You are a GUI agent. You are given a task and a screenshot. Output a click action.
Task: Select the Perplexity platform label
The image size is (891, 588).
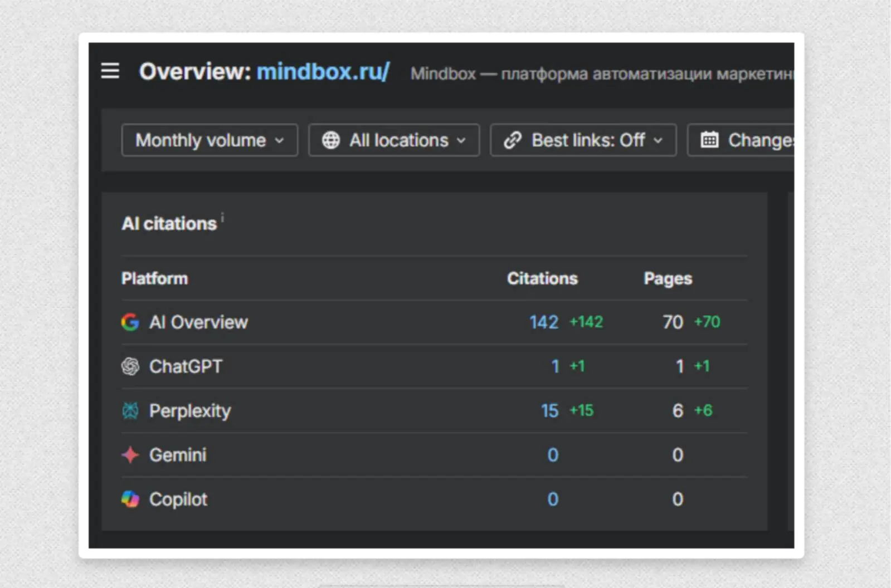pos(190,411)
